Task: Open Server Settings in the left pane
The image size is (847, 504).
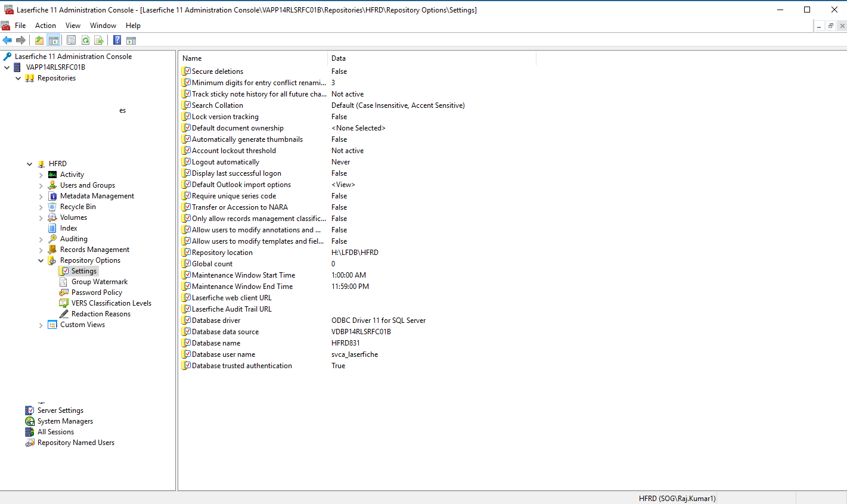Action: pyautogui.click(x=60, y=410)
